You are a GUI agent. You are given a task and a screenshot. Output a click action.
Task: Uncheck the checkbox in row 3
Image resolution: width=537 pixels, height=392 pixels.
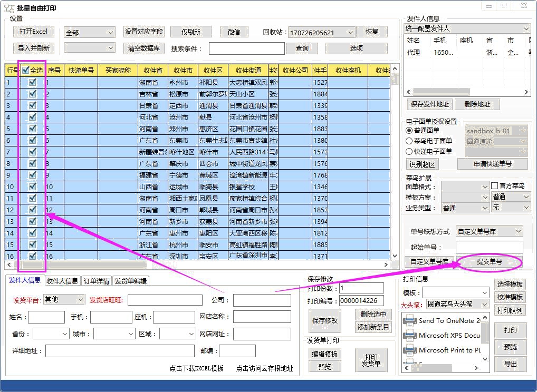click(x=33, y=105)
